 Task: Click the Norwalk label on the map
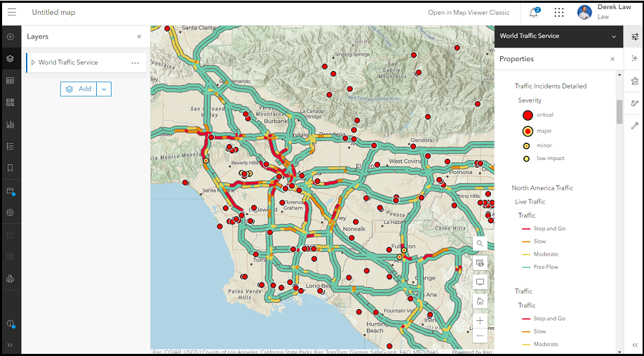coord(354,229)
